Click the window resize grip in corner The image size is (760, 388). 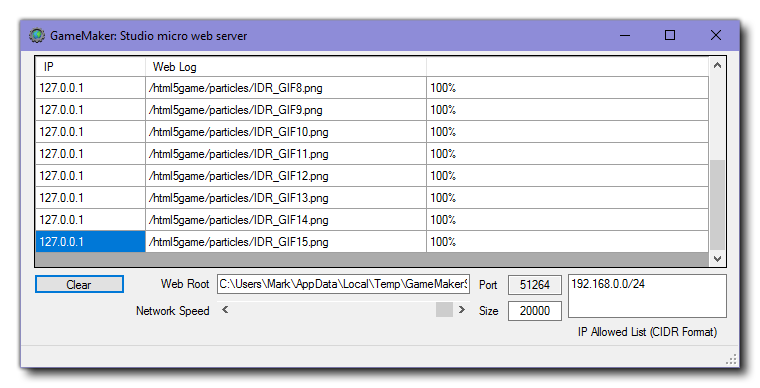click(x=731, y=359)
